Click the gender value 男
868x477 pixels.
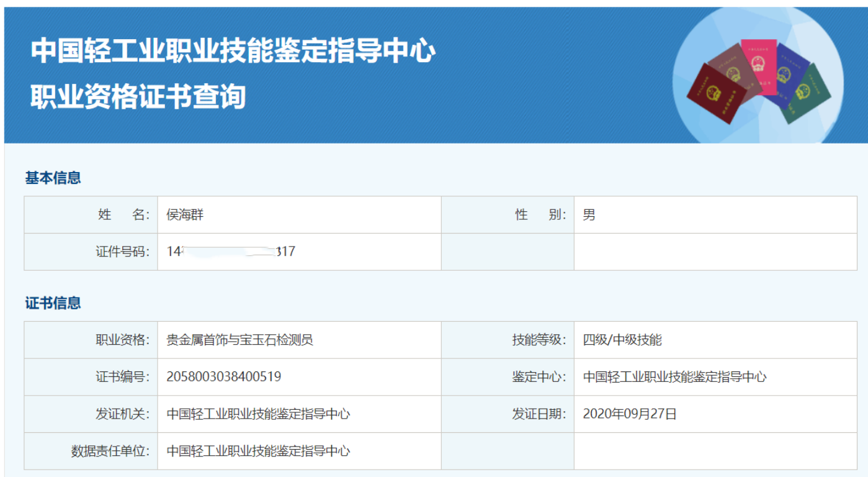tap(588, 215)
